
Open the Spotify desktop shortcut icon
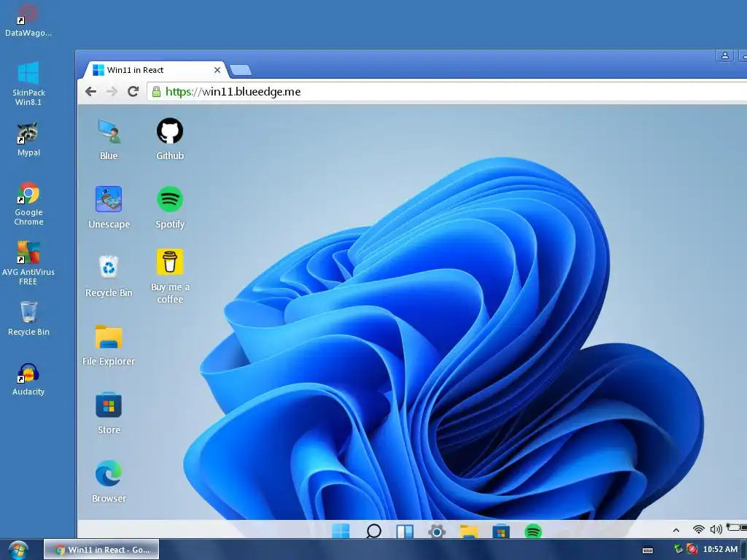coord(170,199)
